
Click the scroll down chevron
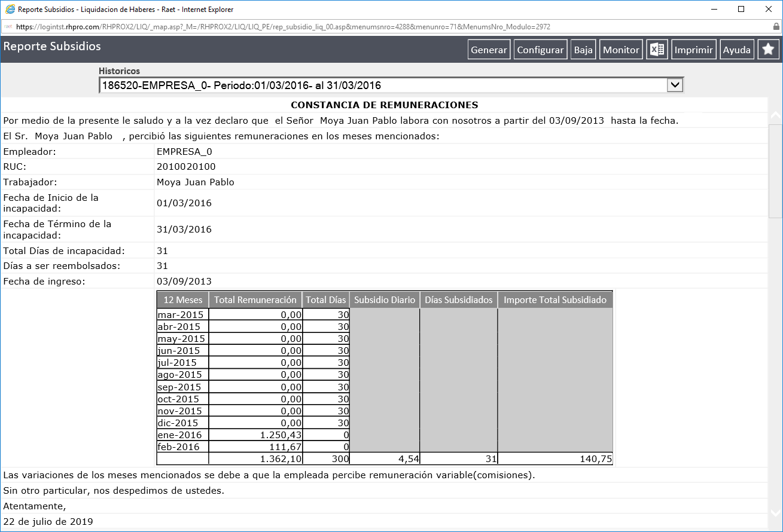pos(775,513)
